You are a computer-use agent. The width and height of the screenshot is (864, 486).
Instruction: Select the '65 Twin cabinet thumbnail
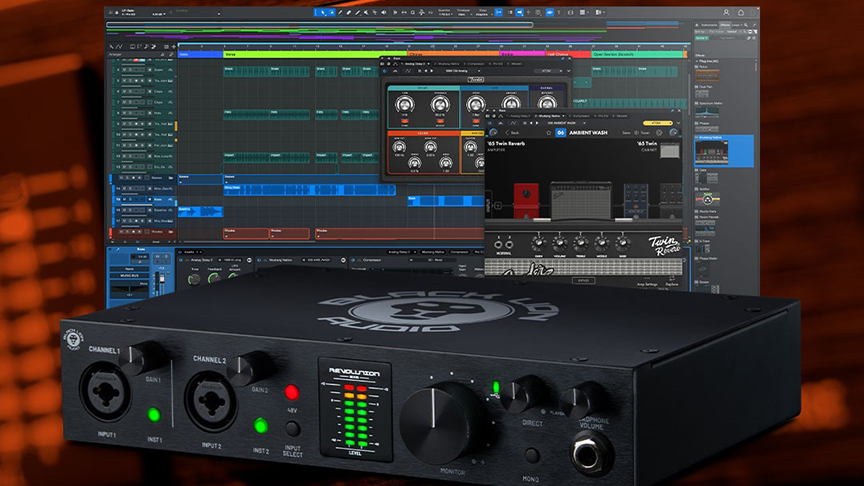(669, 150)
